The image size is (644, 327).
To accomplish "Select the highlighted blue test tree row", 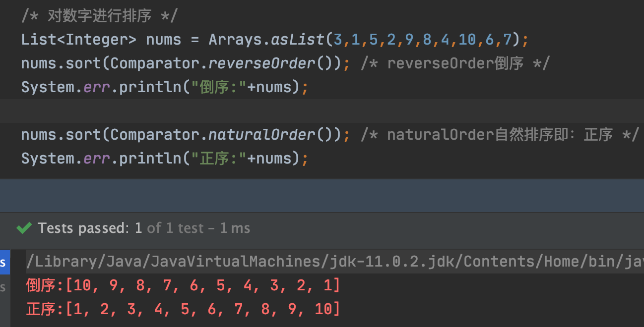I will point(4,262).
